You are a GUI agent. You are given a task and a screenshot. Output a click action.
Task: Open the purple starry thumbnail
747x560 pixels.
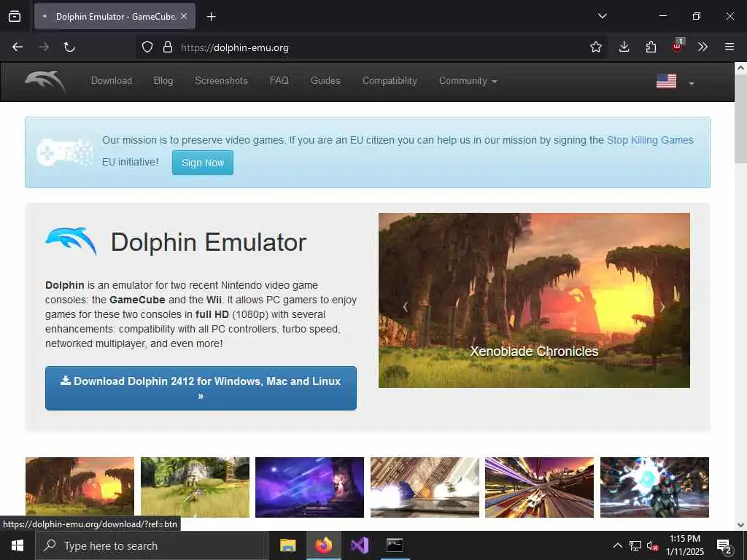pos(309,487)
